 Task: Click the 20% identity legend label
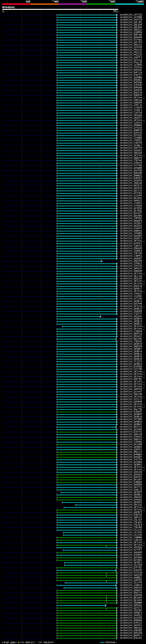[x=28, y=2]
